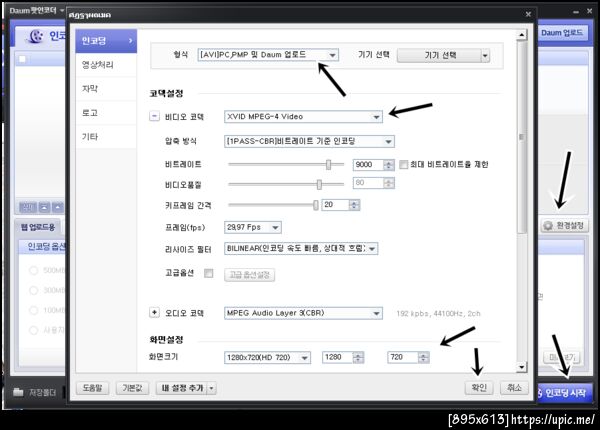Image resolution: width=600 pixels, height=430 pixels.
Task: Open the 자막 tab
Action: [x=106, y=89]
